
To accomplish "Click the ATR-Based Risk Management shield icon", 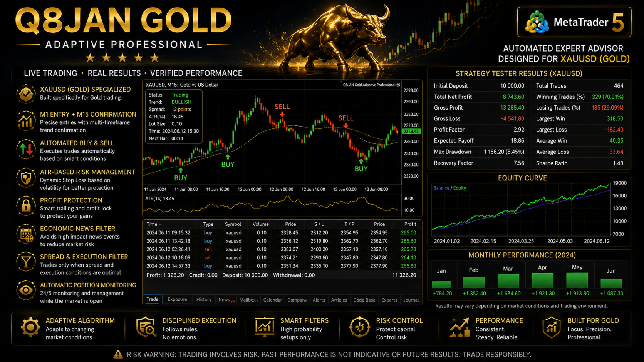I will click(x=26, y=178).
